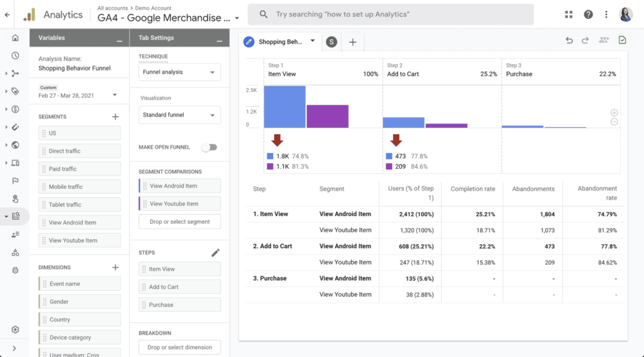Open the help question mark icon
644x357 pixels.
click(588, 14)
